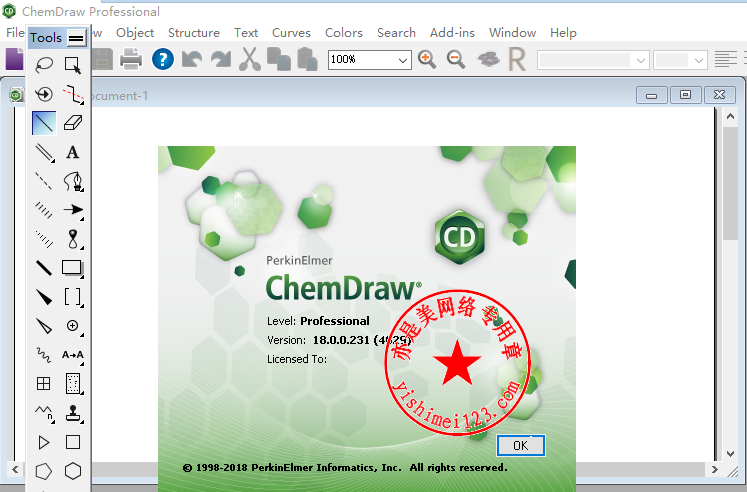The height and width of the screenshot is (492, 747).
Task: Click OK in the About dialog
Action: tap(521, 445)
